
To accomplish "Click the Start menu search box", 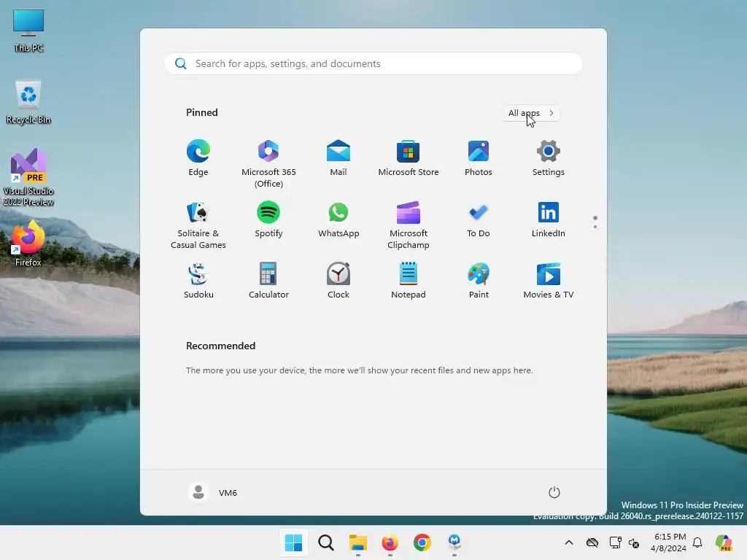I will coord(373,63).
